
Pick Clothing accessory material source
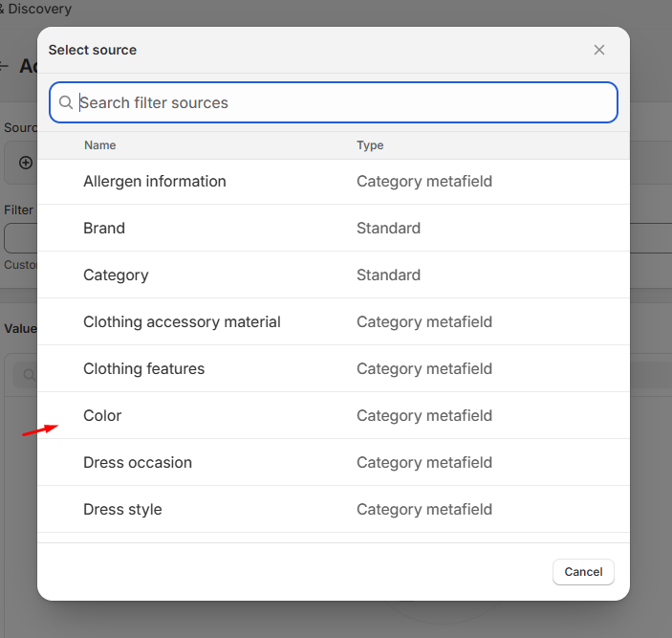[182, 322]
